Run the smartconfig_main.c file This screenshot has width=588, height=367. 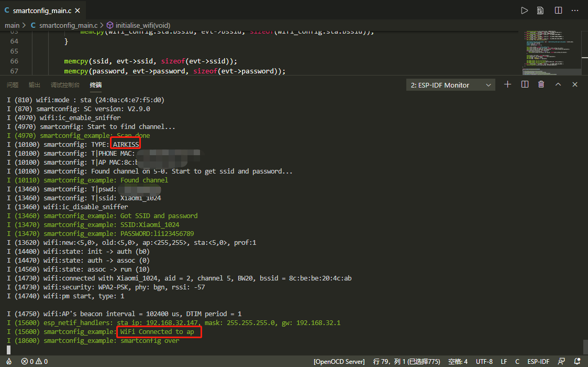525,10
